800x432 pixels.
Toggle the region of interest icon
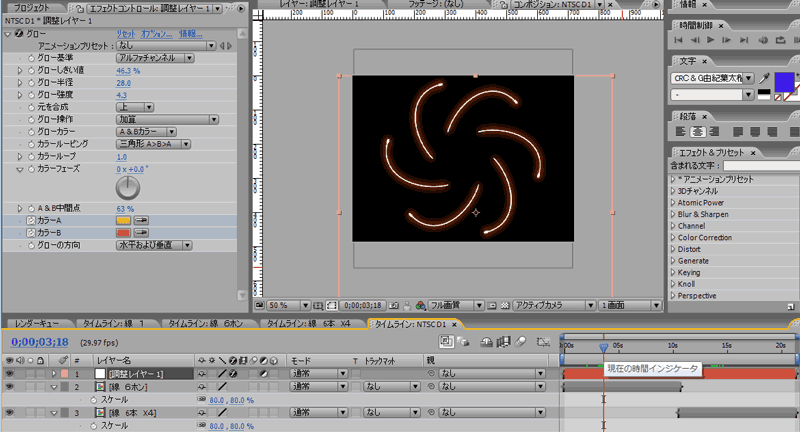[x=492, y=306]
